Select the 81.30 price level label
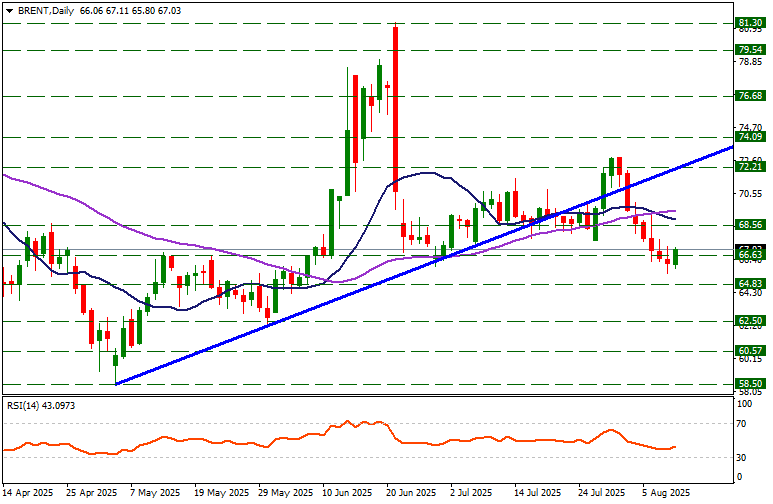 pos(750,23)
